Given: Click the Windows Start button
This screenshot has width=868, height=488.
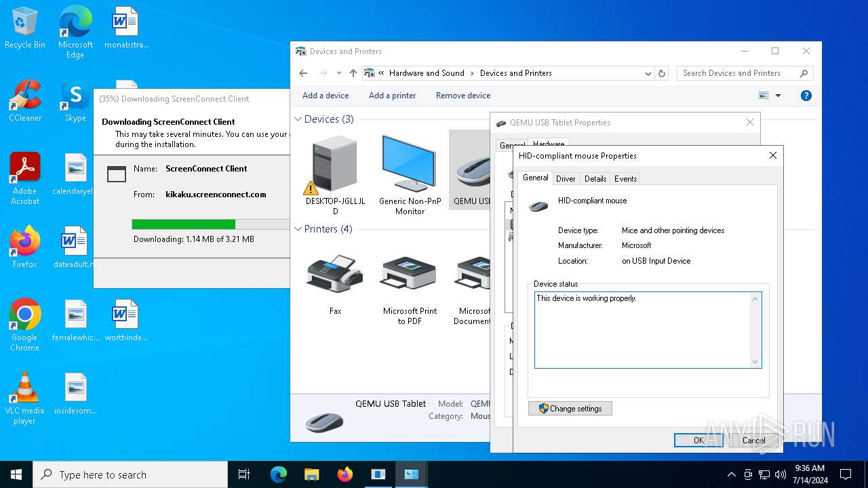Looking at the screenshot, I should click(x=16, y=474).
